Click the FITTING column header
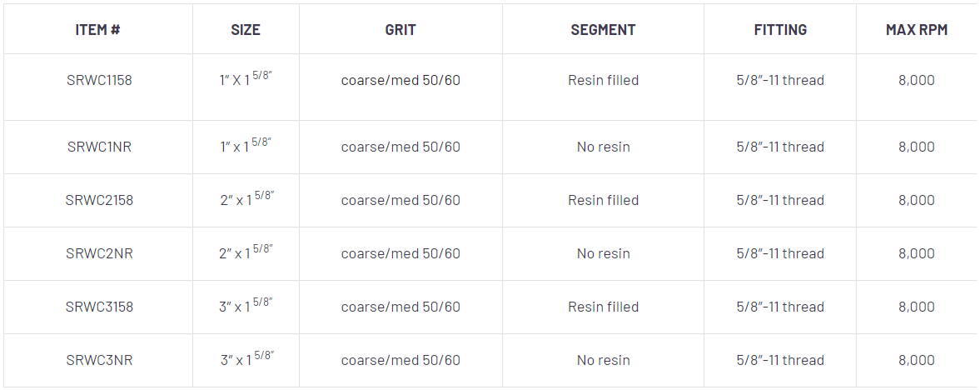Image resolution: width=980 pixels, height=390 pixels. [x=780, y=30]
